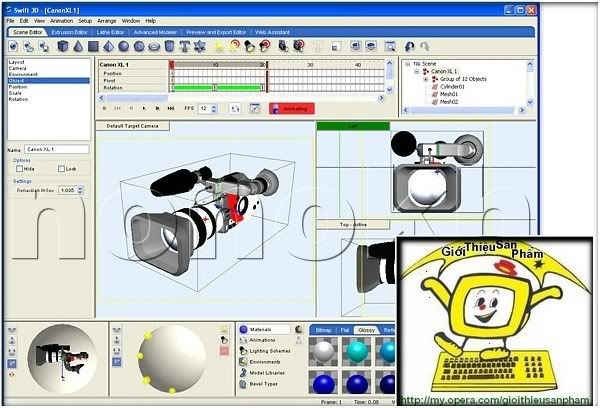The height and width of the screenshot is (408, 600).
Task: Toggle loop animation button next to FPS
Action: coord(235,109)
